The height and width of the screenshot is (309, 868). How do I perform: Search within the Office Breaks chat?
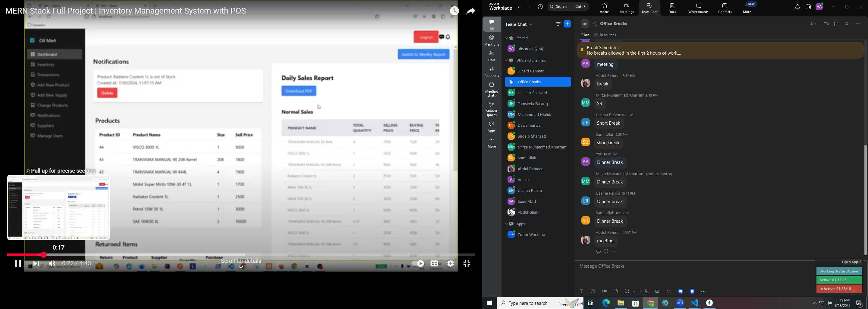click(x=847, y=24)
